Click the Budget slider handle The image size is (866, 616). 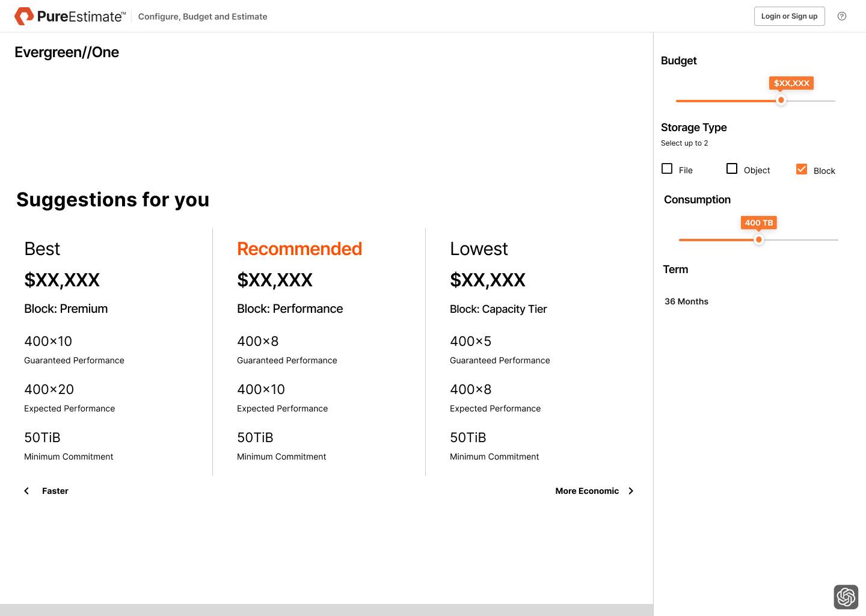click(781, 100)
